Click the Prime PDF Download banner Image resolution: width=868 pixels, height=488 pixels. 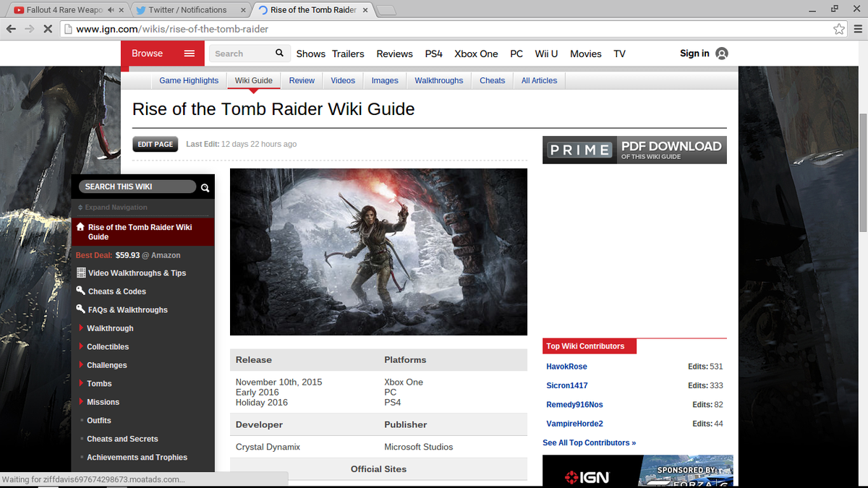(634, 150)
